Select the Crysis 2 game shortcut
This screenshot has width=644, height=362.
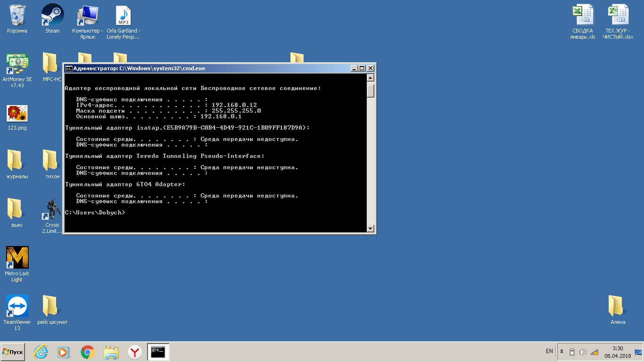pyautogui.click(x=52, y=215)
